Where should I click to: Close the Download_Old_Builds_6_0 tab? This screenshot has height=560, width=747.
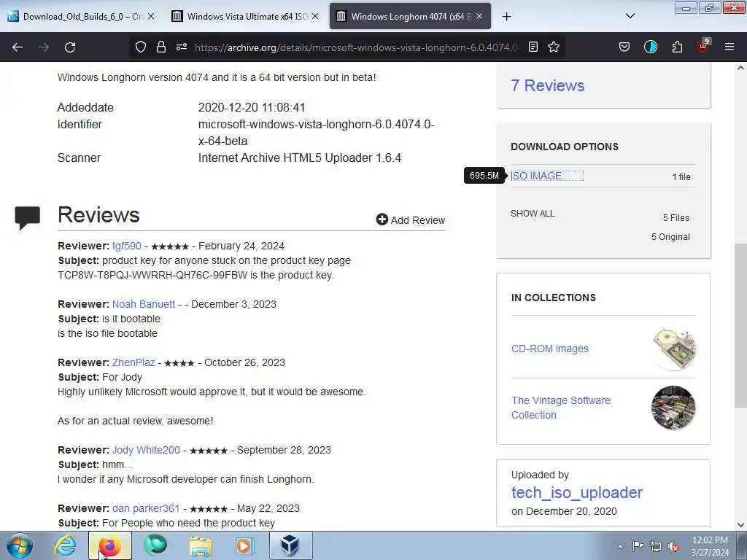(151, 16)
